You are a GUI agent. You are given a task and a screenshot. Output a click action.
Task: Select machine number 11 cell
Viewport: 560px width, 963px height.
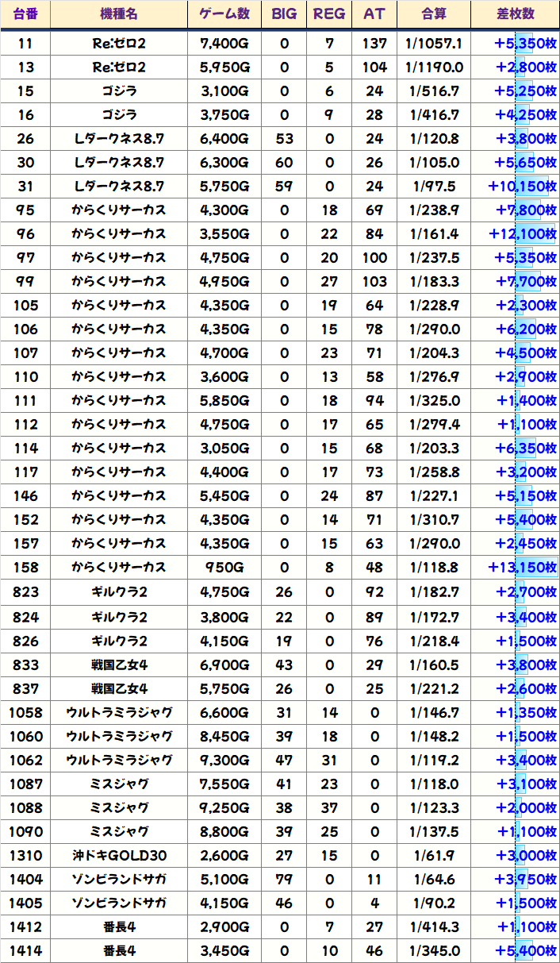25,43
